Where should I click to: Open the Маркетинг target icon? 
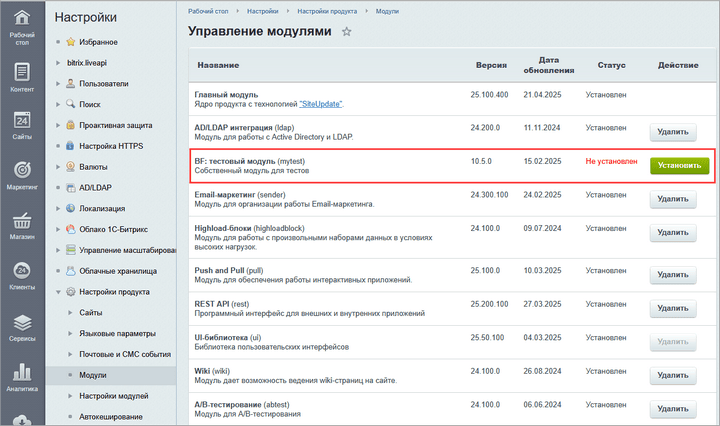pyautogui.click(x=22, y=170)
